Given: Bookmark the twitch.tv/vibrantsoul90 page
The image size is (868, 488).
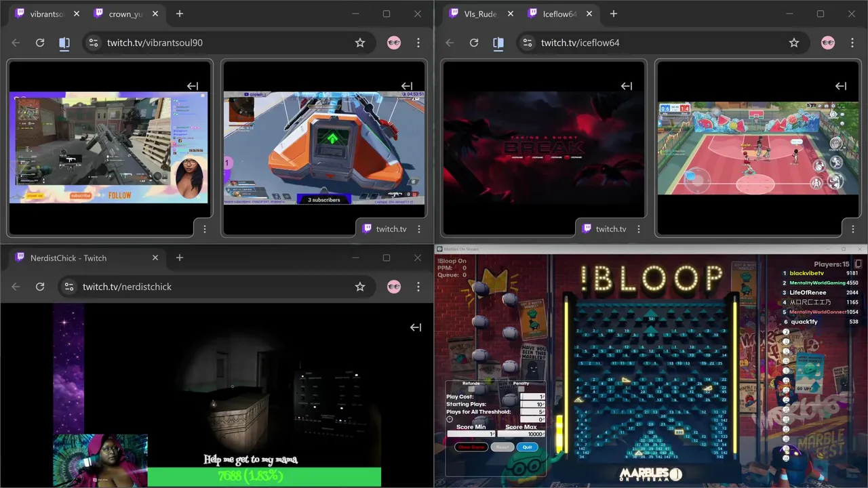Looking at the screenshot, I should coord(360,43).
